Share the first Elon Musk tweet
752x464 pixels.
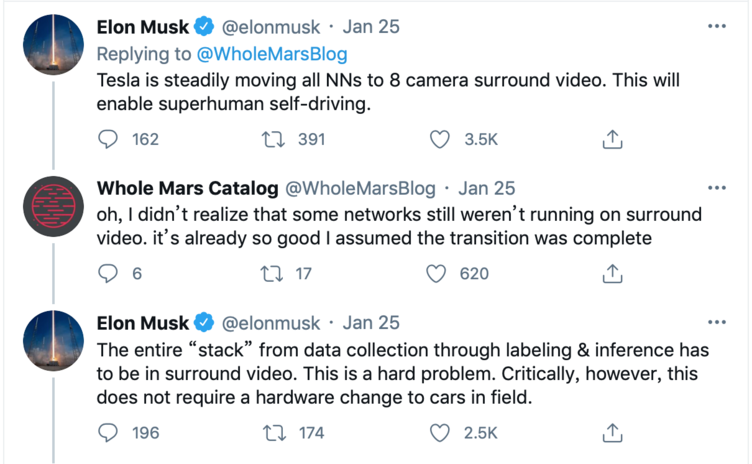tap(615, 140)
